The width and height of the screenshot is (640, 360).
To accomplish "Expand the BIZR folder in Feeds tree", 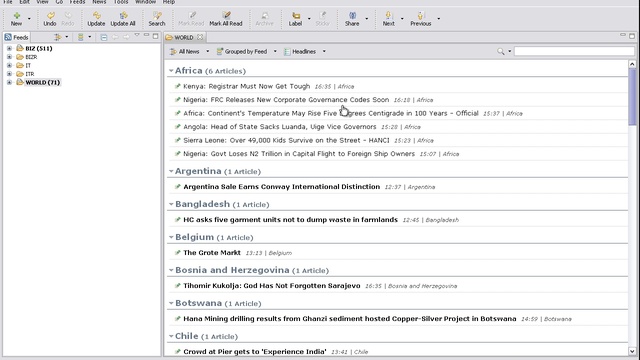I will tap(9, 57).
